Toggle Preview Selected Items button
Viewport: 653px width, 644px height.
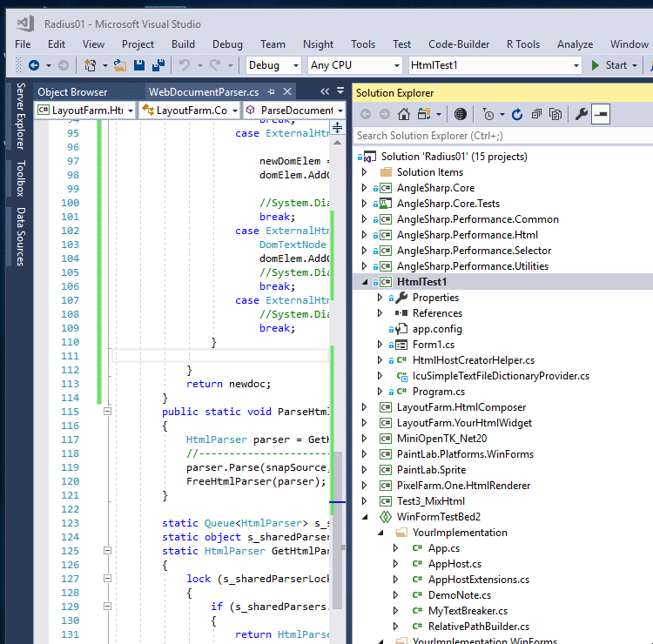pos(601,114)
